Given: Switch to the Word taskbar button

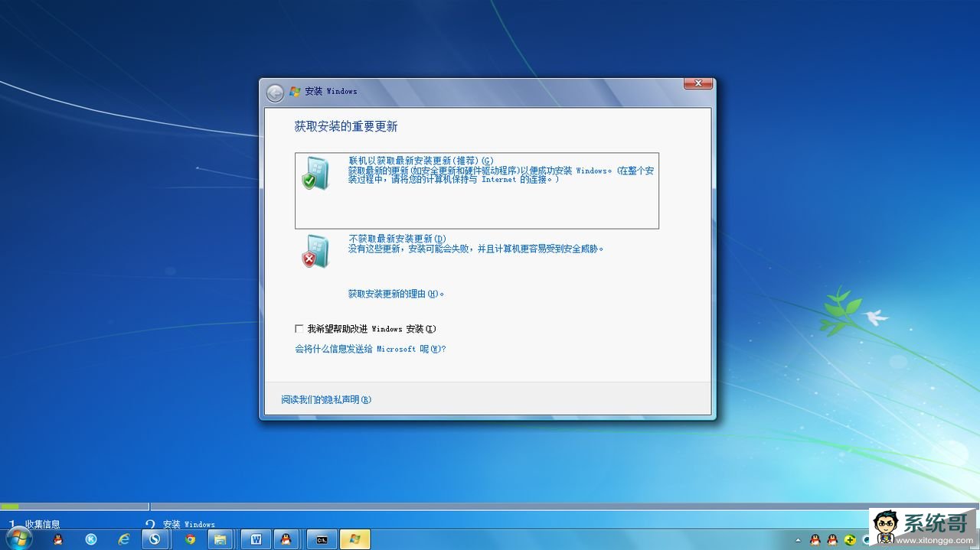Looking at the screenshot, I should point(256,539).
